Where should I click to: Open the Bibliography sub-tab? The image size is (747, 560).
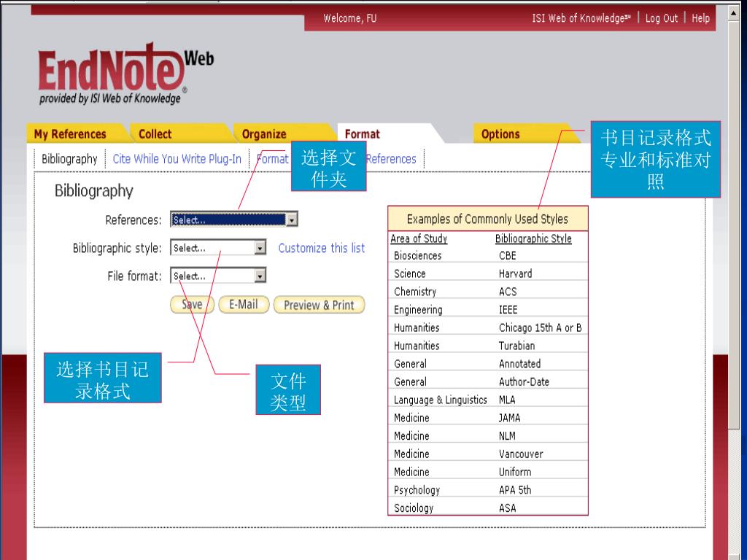69,159
